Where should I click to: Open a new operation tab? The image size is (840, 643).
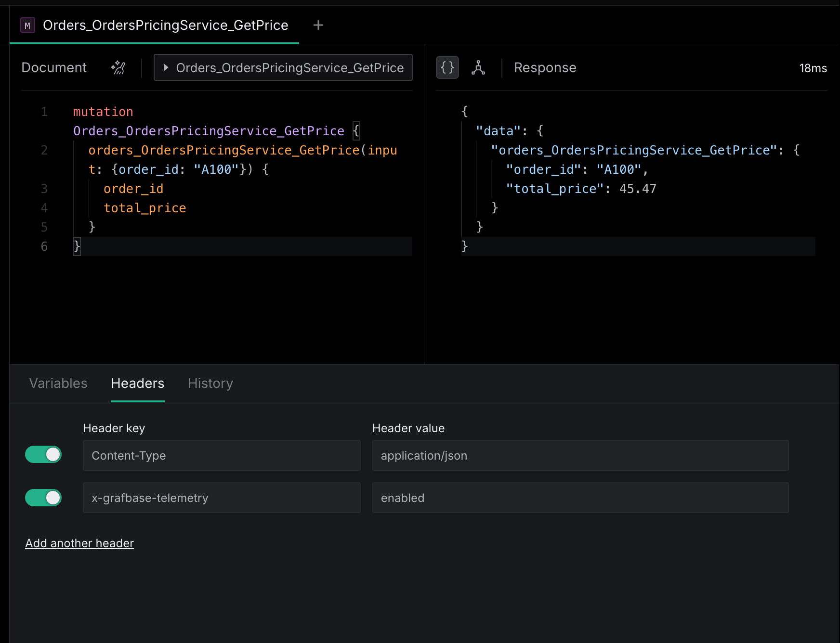coord(318,25)
